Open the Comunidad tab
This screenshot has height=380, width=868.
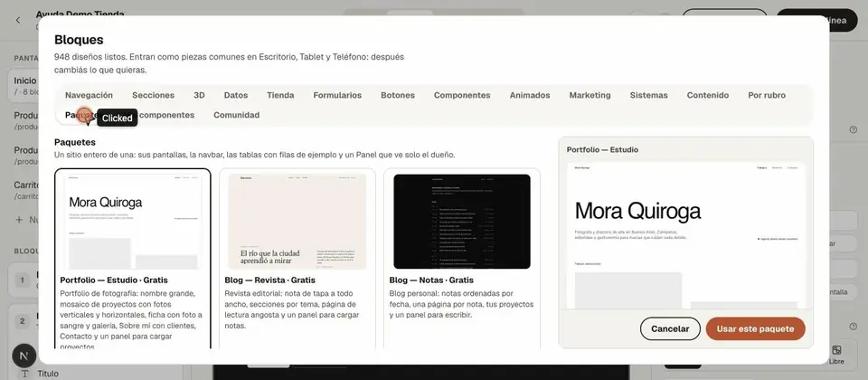pos(236,115)
